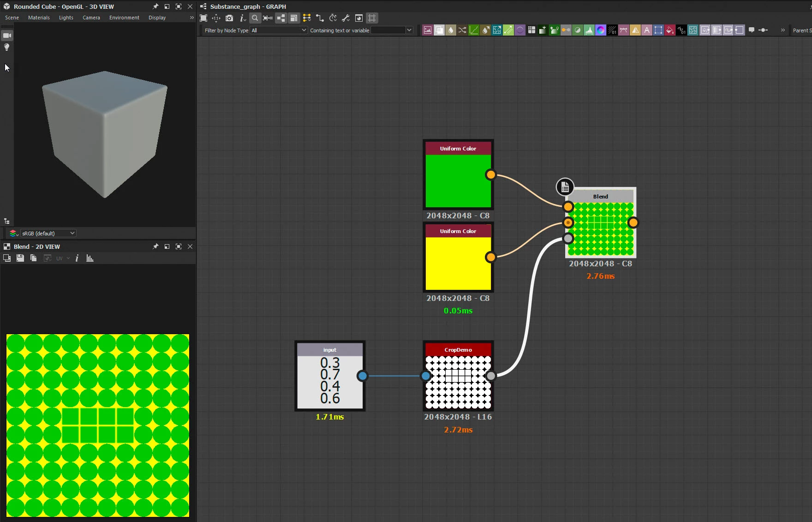Add a Uniform Color node (red paint bucket)
Viewport: 812px width, 522px height.
click(670, 30)
